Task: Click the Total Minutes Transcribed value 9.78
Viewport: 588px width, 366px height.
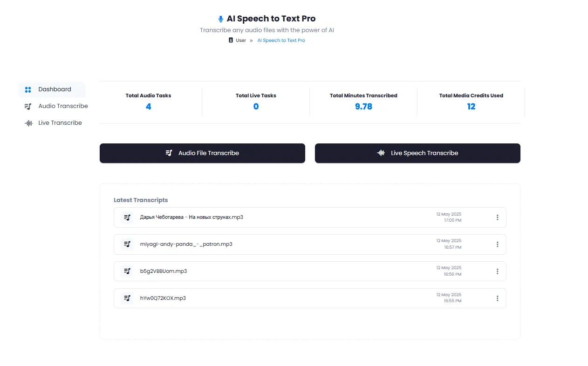Action: pyautogui.click(x=363, y=107)
